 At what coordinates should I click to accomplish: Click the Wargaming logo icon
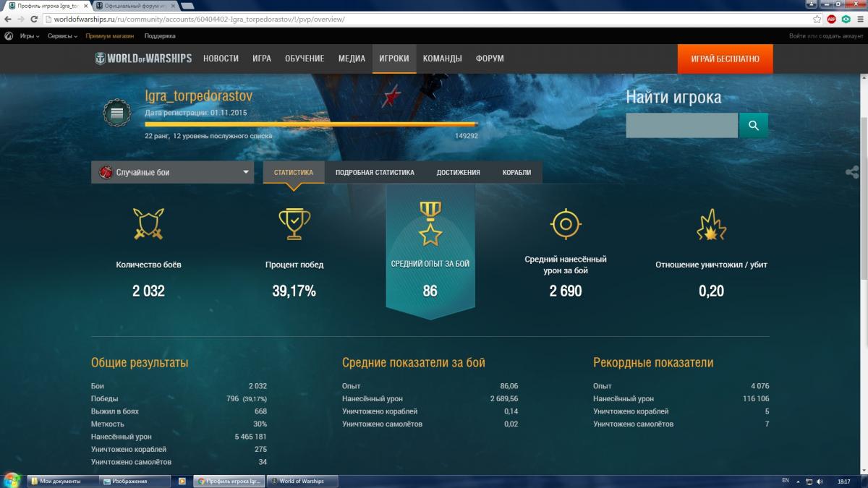click(x=9, y=35)
